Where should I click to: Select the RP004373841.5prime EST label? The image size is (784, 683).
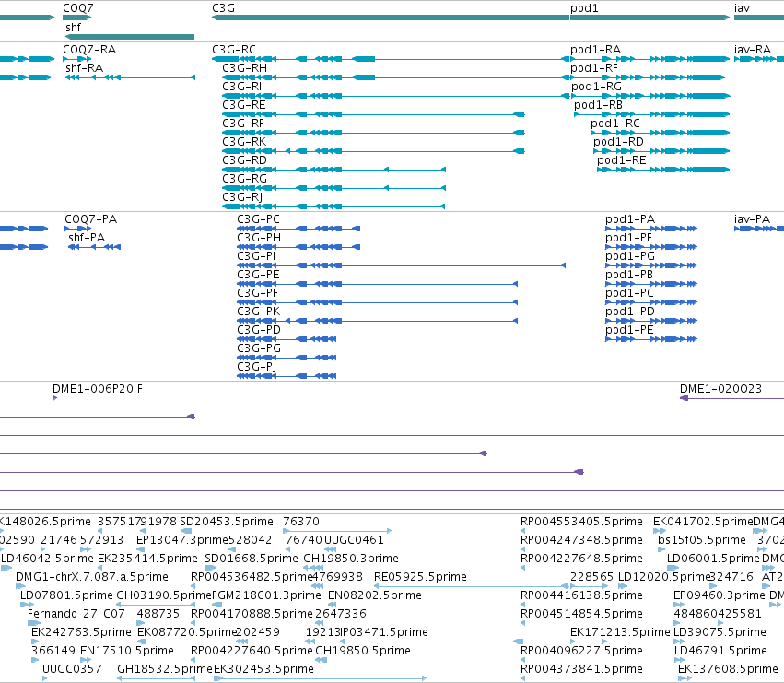[x=581, y=669]
